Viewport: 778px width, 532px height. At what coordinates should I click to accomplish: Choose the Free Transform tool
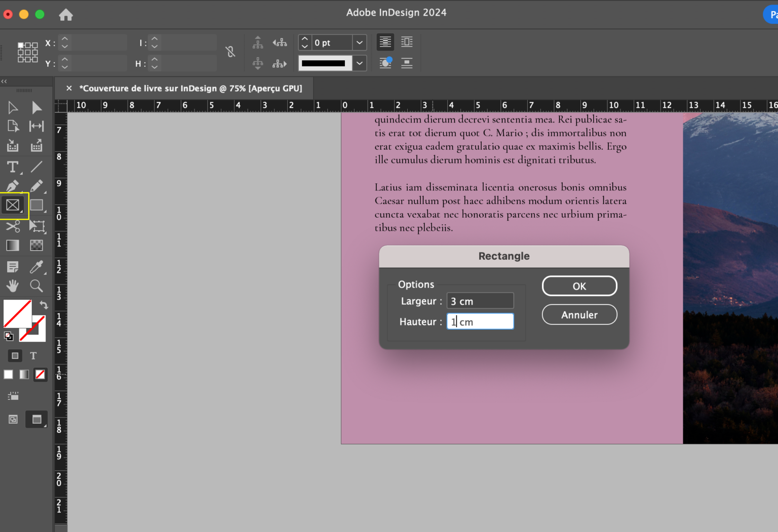(x=37, y=226)
